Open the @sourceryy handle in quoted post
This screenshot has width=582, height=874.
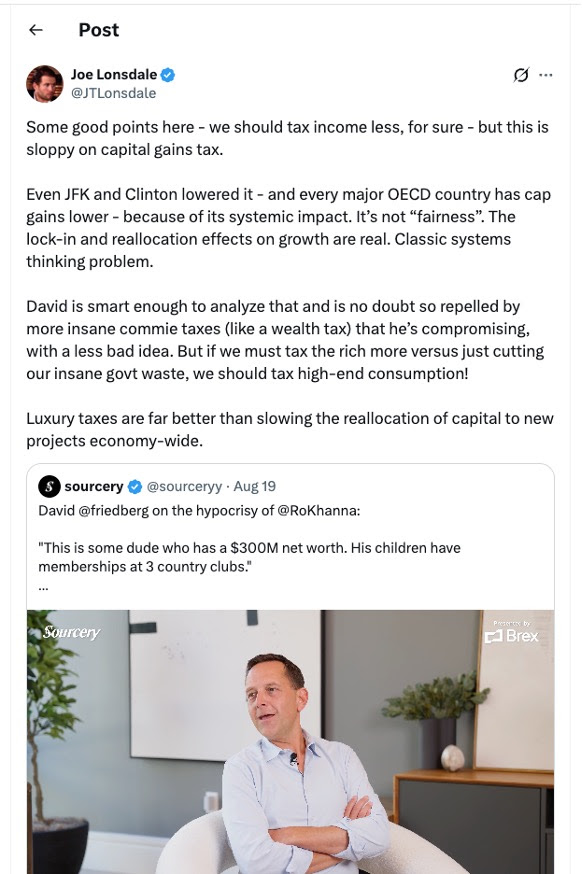[184, 487]
